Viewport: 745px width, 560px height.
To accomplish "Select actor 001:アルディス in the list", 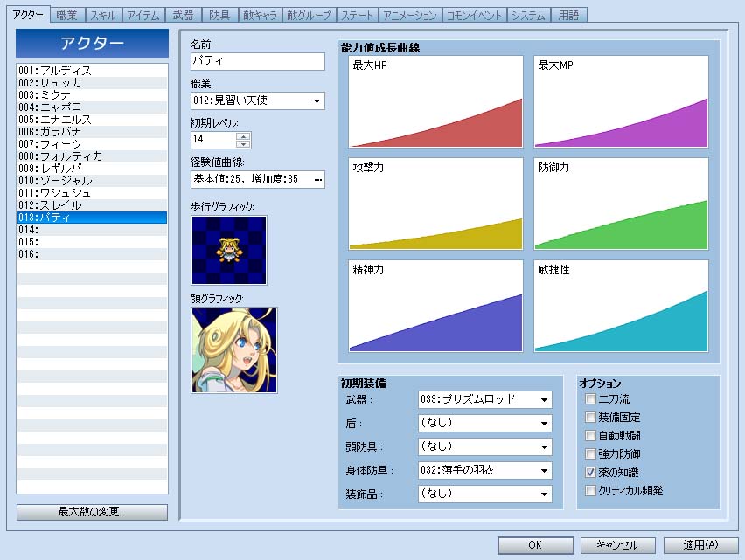I will pyautogui.click(x=92, y=70).
